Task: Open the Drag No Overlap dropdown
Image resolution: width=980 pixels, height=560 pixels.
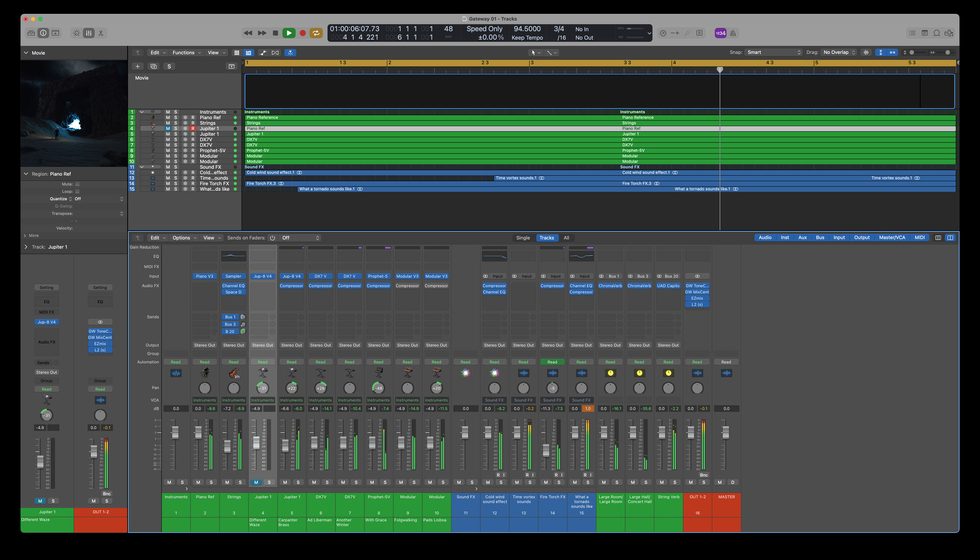Action: click(839, 53)
